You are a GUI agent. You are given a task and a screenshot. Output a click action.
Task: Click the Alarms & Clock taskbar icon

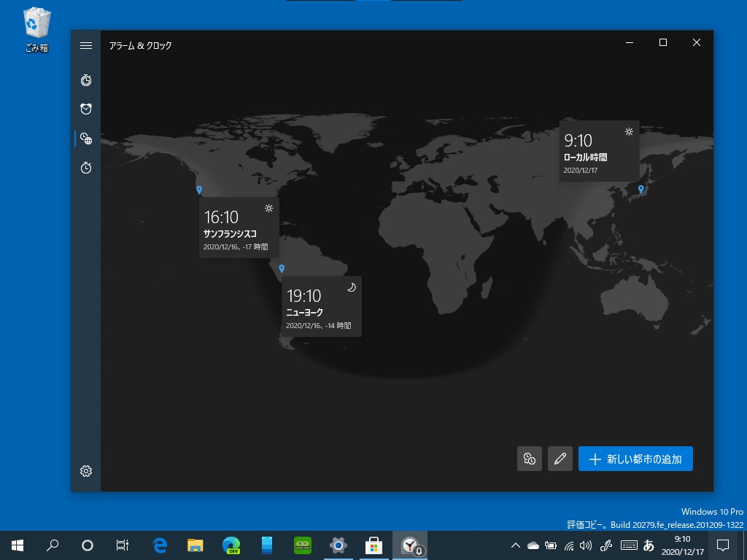click(410, 545)
